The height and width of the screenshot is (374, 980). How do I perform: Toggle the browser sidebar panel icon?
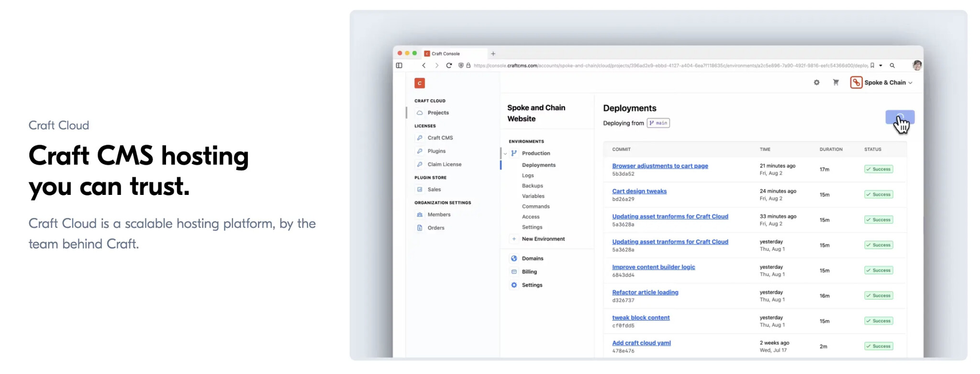[x=399, y=66]
